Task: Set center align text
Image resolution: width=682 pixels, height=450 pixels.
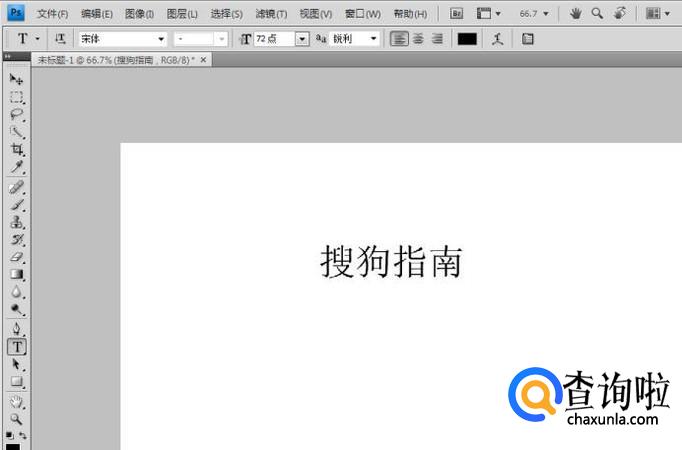Action: pos(418,39)
